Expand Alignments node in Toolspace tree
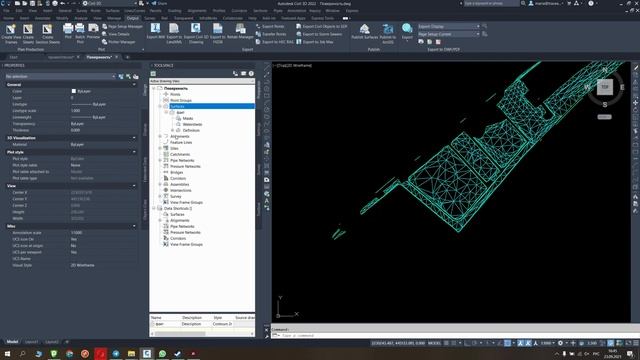The height and width of the screenshot is (360, 640). pos(160,136)
